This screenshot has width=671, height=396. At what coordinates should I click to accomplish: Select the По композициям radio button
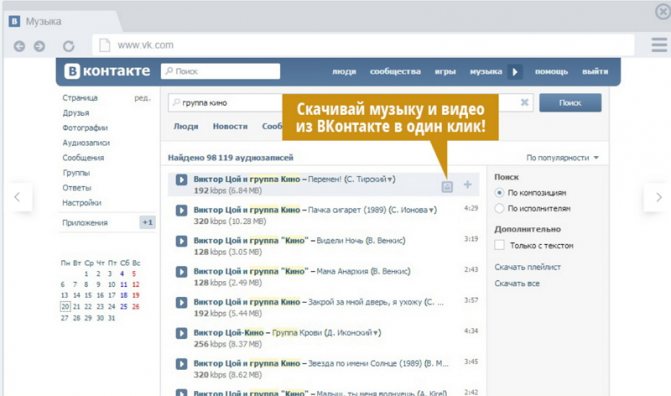coord(499,193)
